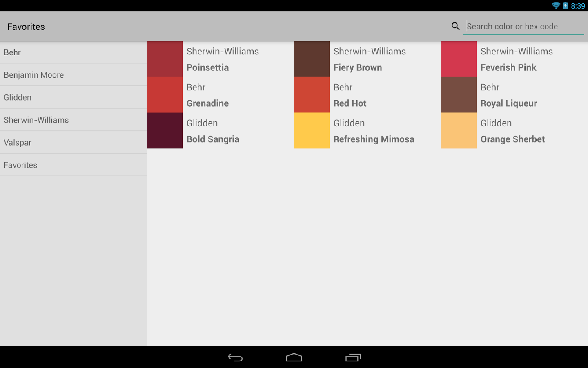Open the Bold Sangria color name
588x368 pixels.
point(213,139)
